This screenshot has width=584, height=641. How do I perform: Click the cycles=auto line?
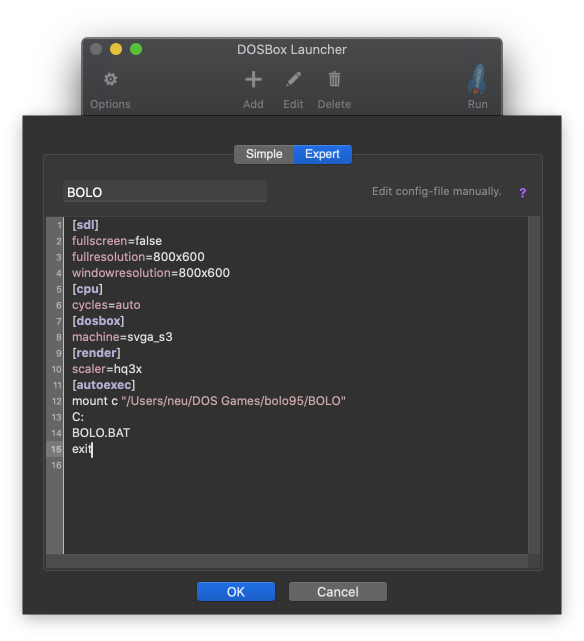[x=106, y=305]
